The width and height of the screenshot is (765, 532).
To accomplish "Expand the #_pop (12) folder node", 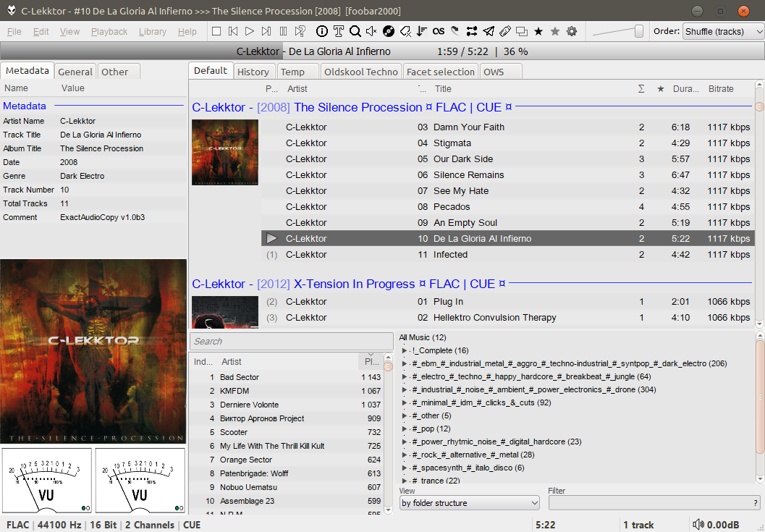I will 405,428.
